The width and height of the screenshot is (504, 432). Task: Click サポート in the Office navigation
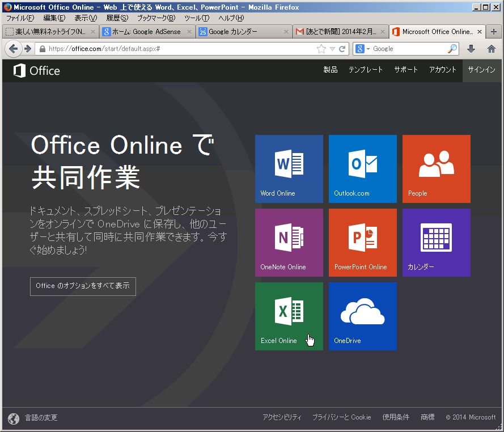click(x=406, y=70)
